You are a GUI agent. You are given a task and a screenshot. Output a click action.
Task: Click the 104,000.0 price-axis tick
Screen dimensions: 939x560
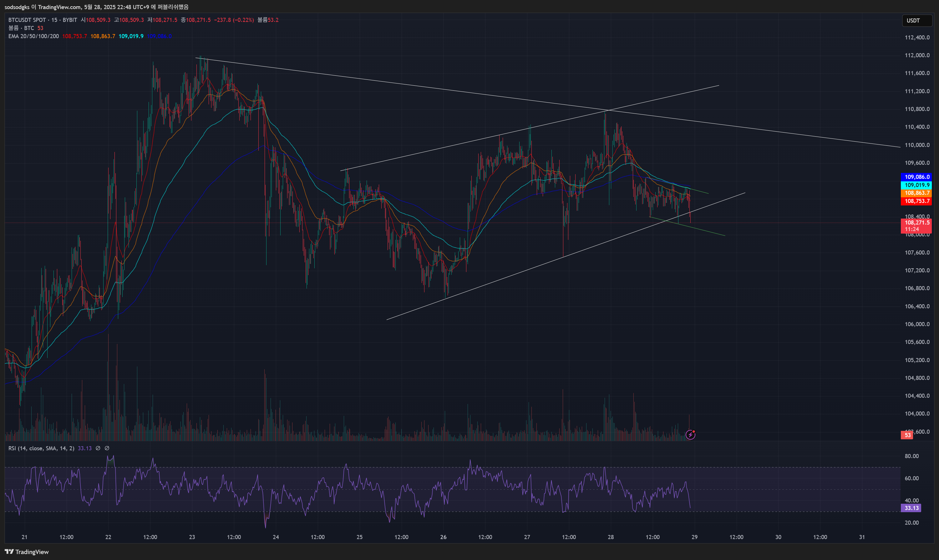coord(917,414)
